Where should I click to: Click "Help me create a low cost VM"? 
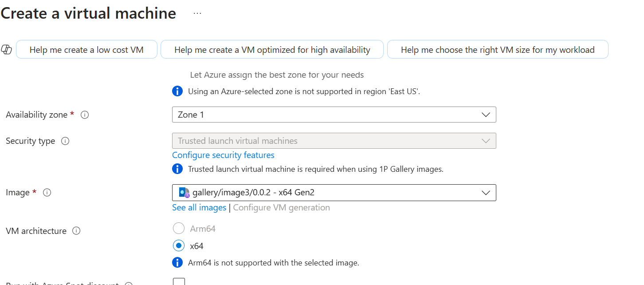point(86,50)
